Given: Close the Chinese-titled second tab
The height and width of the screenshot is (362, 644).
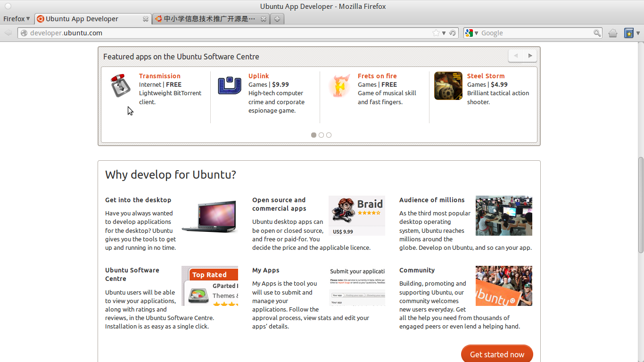Looking at the screenshot, I should coord(264,19).
